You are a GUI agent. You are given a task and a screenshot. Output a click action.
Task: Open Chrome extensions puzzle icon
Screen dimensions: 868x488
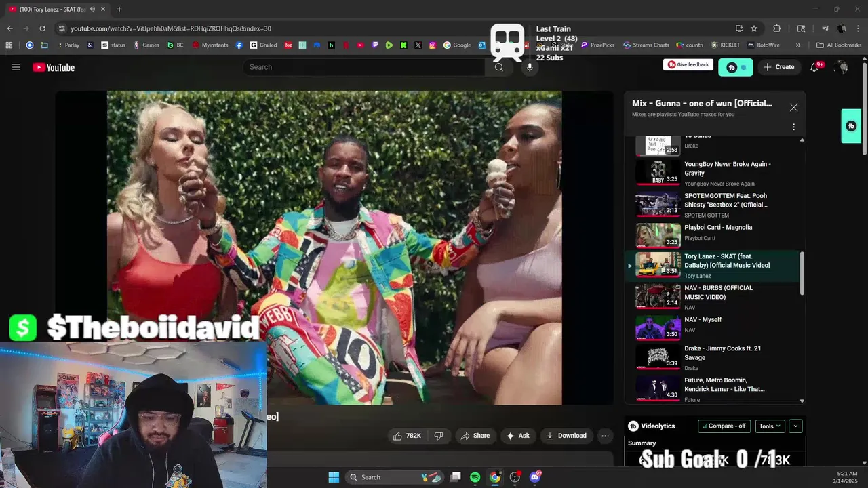(777, 28)
